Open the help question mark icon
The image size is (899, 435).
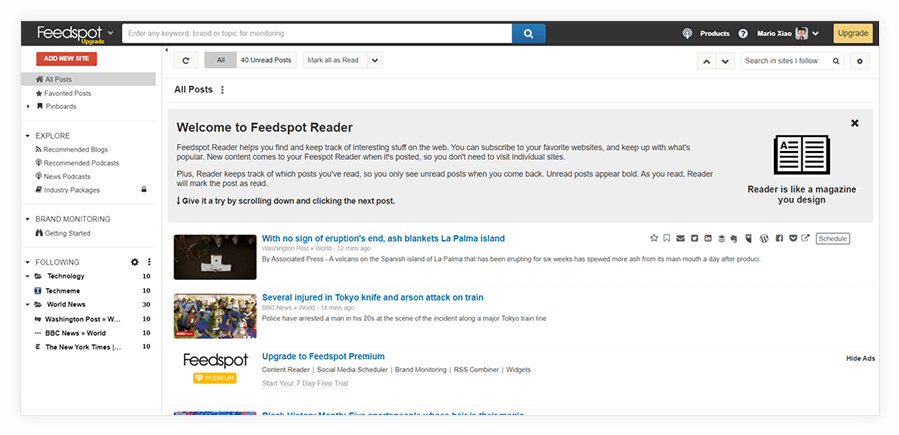(x=743, y=33)
